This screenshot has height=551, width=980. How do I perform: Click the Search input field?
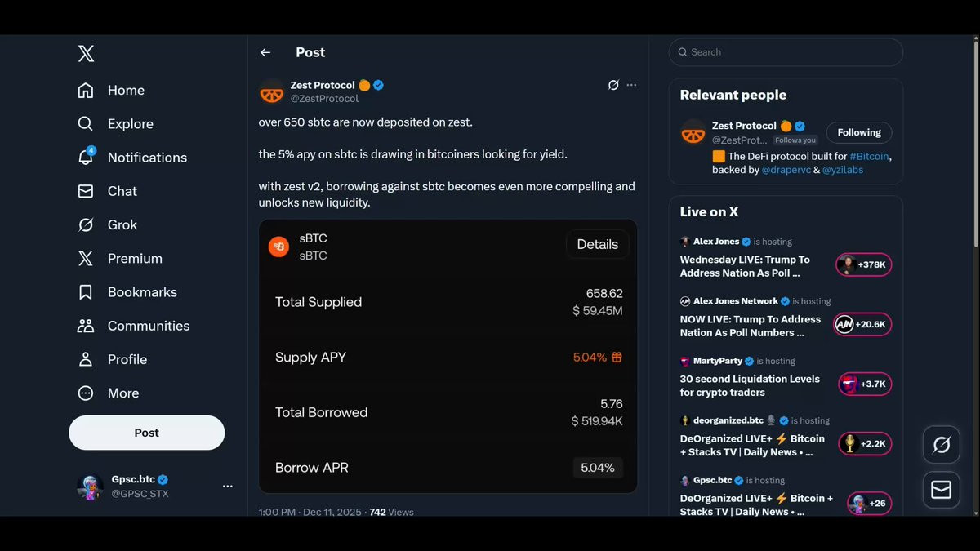coord(786,52)
